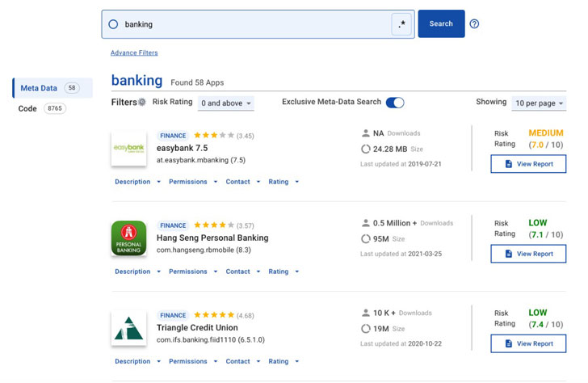Image resolution: width=588 pixels, height=383 pixels.
Task: Expand Contact for Triangle Credit Union
Action: click(x=243, y=361)
